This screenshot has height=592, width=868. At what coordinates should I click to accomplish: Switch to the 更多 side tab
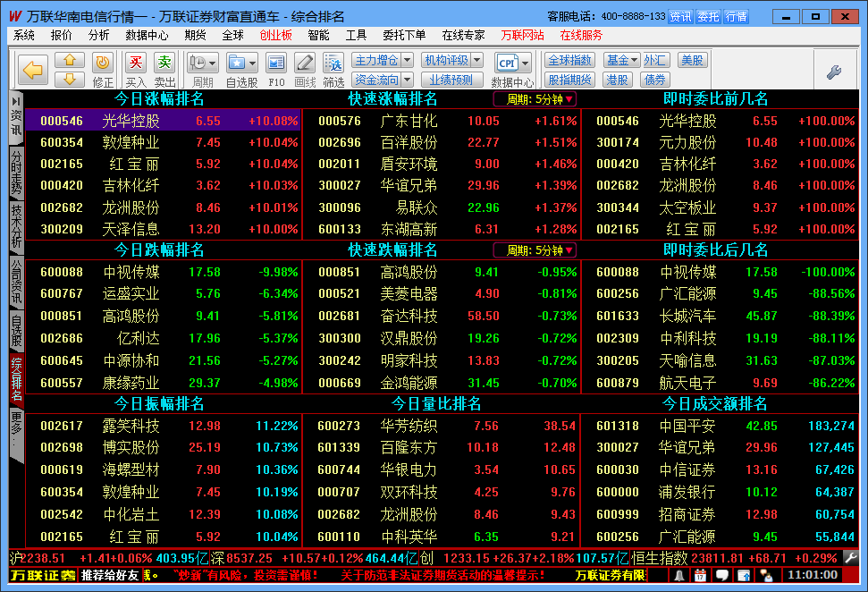(x=17, y=436)
